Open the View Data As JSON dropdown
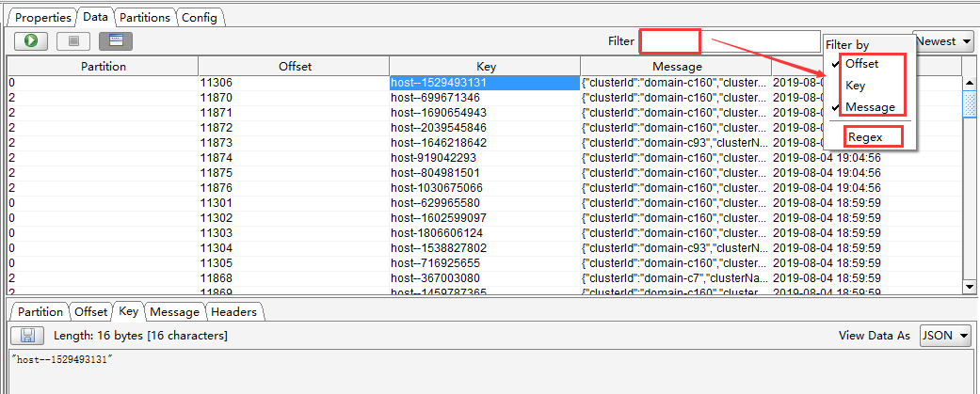Image resolution: width=980 pixels, height=394 pixels. coord(944,336)
